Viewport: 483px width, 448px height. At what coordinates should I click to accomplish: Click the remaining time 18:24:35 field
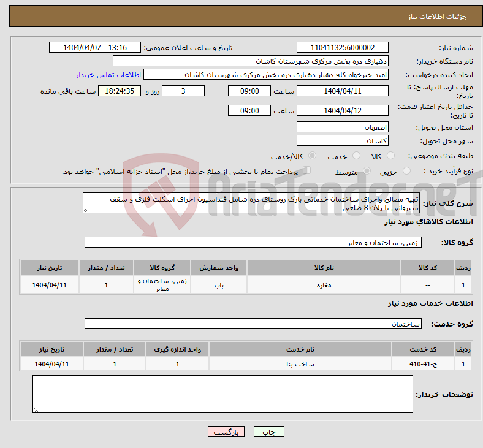click(120, 91)
